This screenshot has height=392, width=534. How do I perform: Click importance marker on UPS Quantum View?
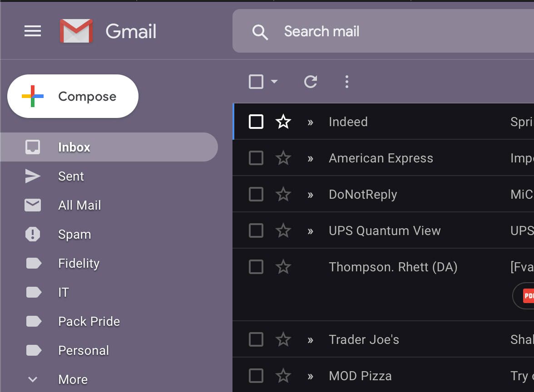click(x=310, y=231)
